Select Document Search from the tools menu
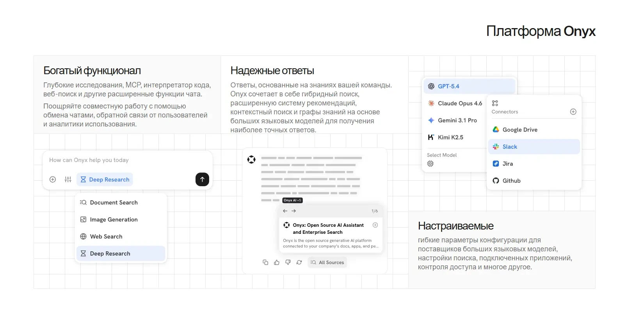644x322 pixels. coord(121,203)
